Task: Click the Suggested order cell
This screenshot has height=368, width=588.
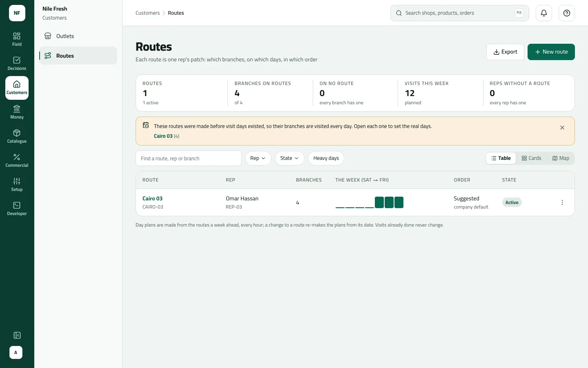Action: pyautogui.click(x=471, y=202)
